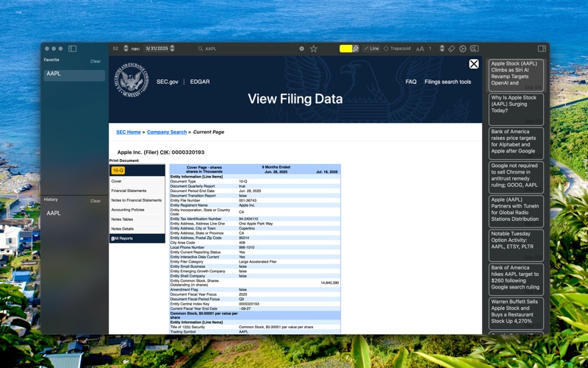Open news: Apple Stock Climbs as Siri AI Revamp
Image resolution: width=588 pixels, height=368 pixels.
point(516,76)
